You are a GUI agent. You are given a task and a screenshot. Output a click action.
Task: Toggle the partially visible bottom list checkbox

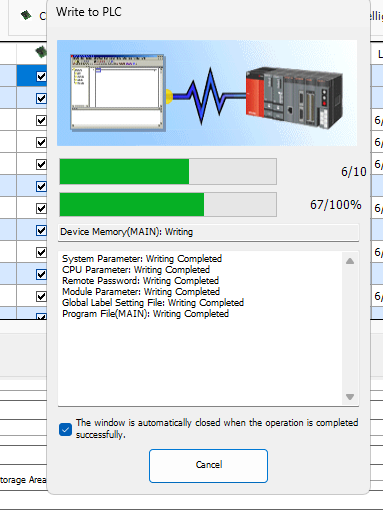[41, 316]
